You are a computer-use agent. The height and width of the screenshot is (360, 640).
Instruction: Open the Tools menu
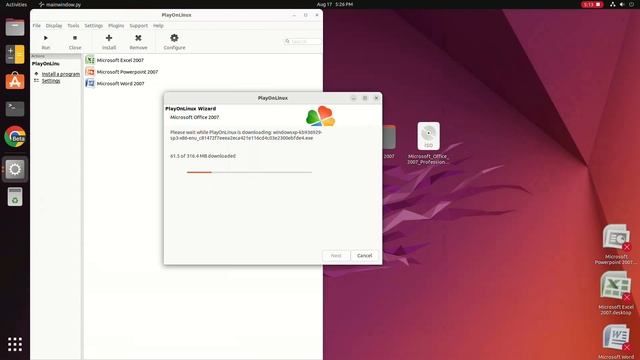click(73, 26)
